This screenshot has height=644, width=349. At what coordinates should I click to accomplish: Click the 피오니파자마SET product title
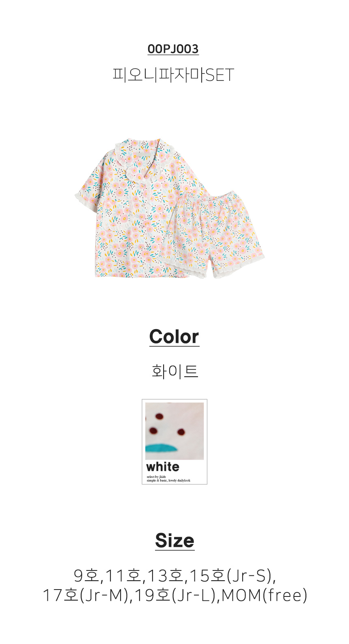174,75
